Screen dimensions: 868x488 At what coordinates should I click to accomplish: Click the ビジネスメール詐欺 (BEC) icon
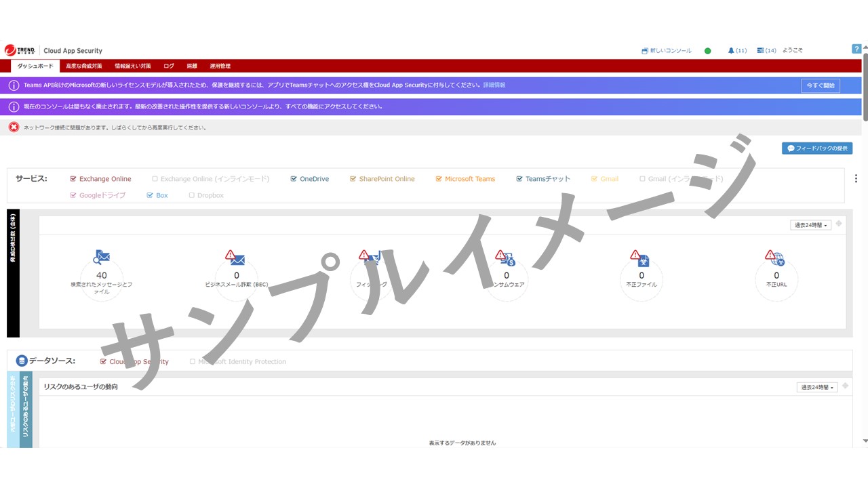coord(235,257)
